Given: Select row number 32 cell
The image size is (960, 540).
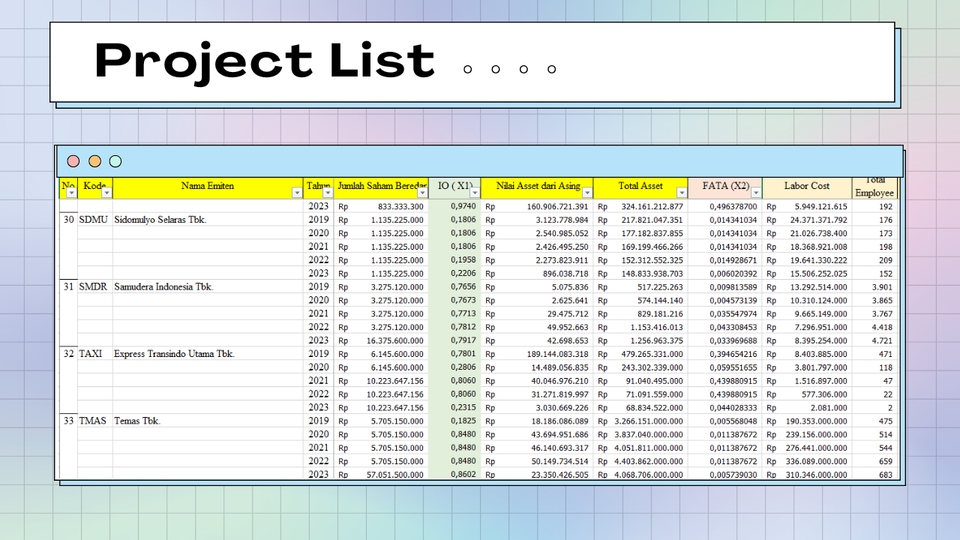Looking at the screenshot, I should [x=69, y=354].
